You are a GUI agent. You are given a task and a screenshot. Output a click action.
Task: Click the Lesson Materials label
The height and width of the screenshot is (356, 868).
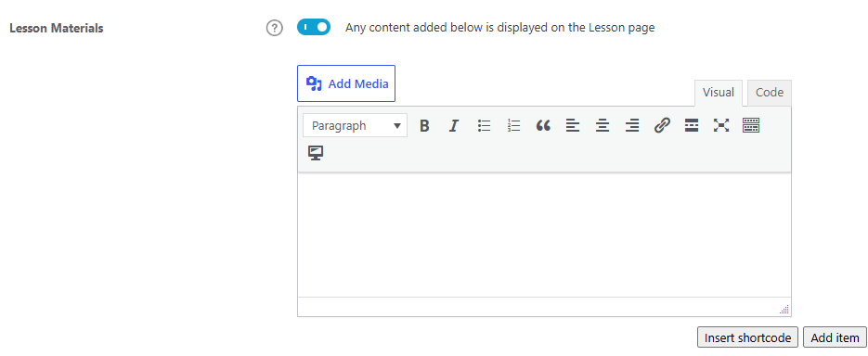coord(57,28)
